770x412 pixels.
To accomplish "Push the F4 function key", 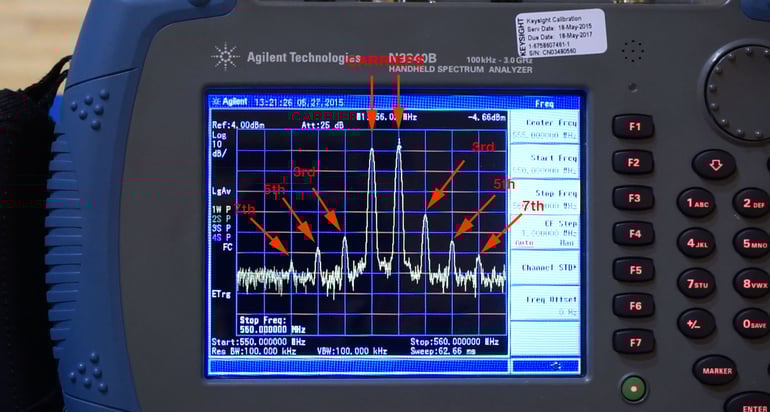I will [x=634, y=234].
